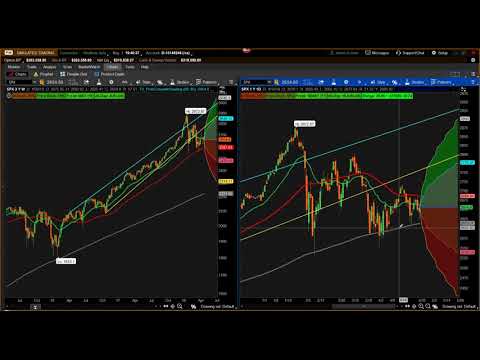
Task: Click right chart grid menu icon
Action: pos(472,82)
